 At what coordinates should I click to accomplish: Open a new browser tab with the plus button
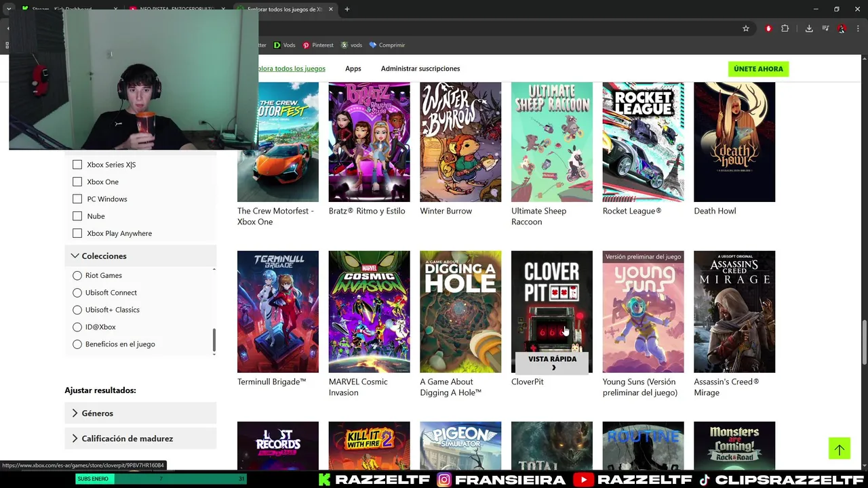click(x=347, y=9)
